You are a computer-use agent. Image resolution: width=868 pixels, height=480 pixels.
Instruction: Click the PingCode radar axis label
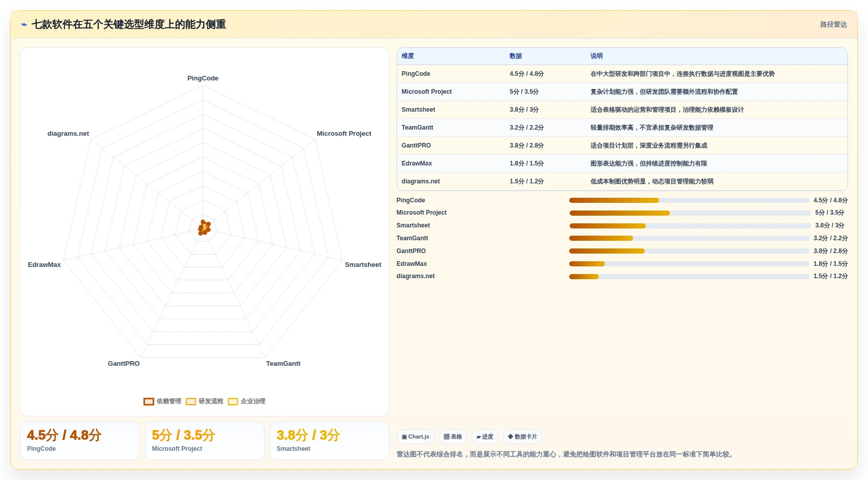(x=203, y=78)
